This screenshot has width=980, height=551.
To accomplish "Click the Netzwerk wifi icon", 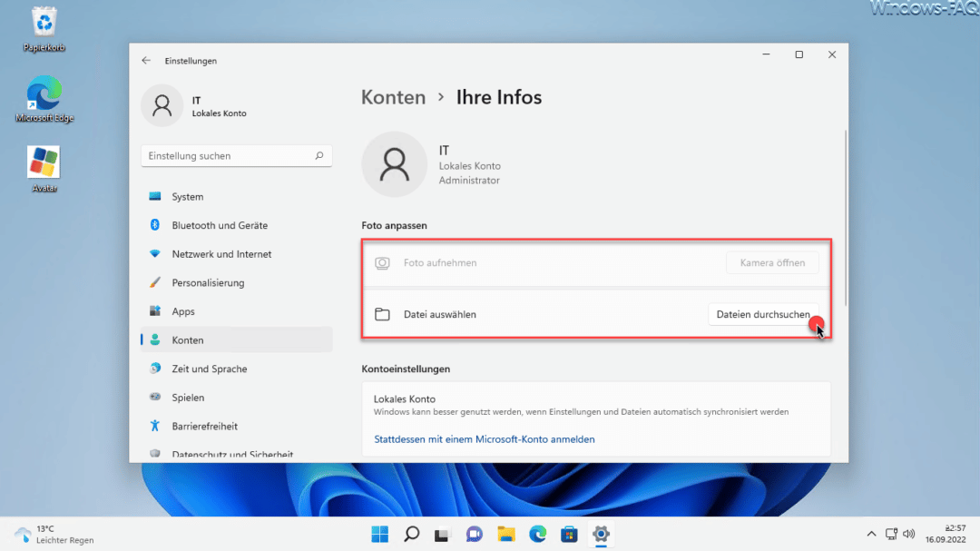I will 155,254.
